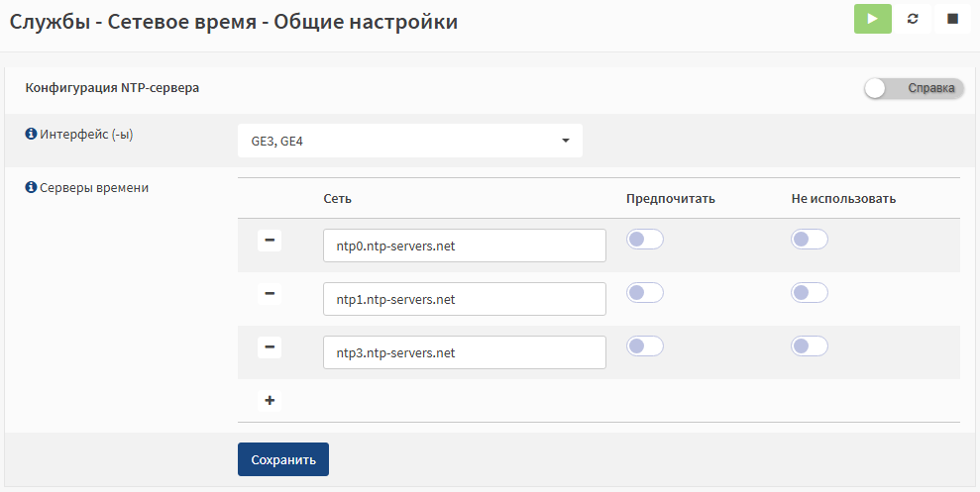The image size is (980, 492).
Task: Enable Предпочитать for ntp1.ntp-servers.net
Action: [644, 293]
